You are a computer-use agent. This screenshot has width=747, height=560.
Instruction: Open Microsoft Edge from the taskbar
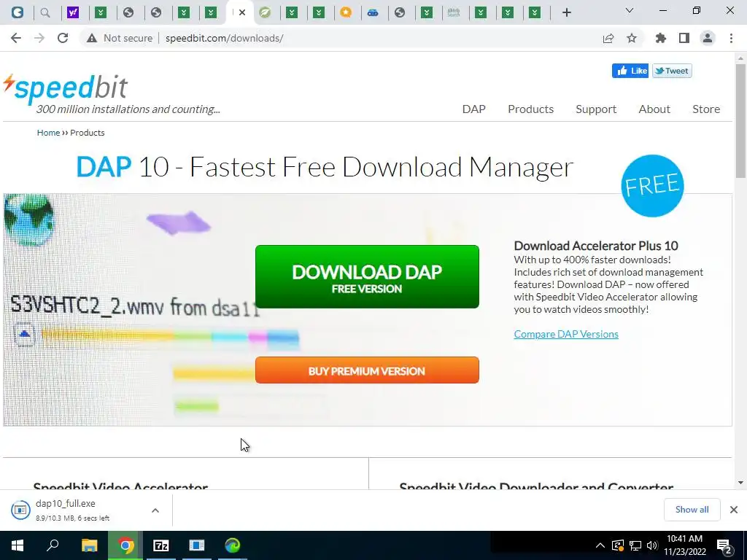point(233,545)
